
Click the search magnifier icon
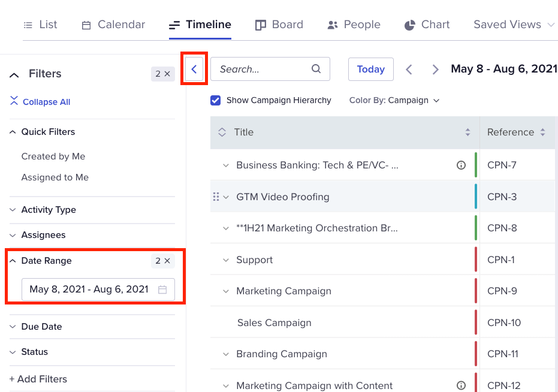(316, 69)
